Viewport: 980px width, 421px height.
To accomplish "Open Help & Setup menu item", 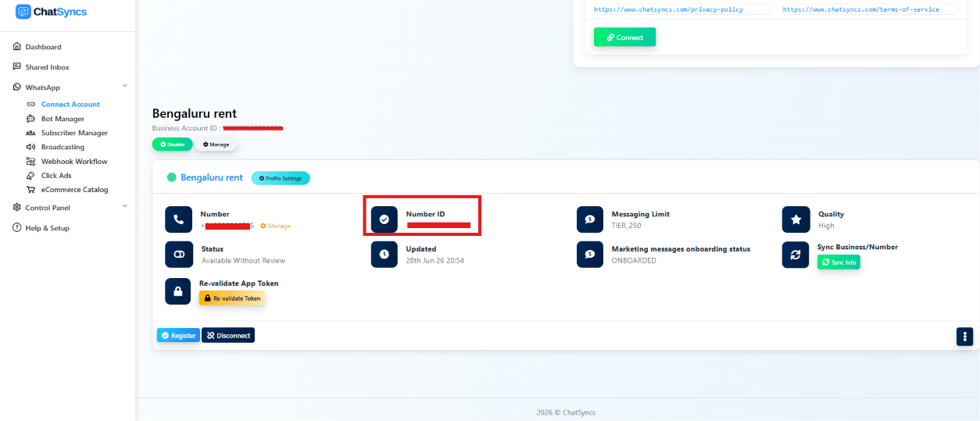I will 47,228.
